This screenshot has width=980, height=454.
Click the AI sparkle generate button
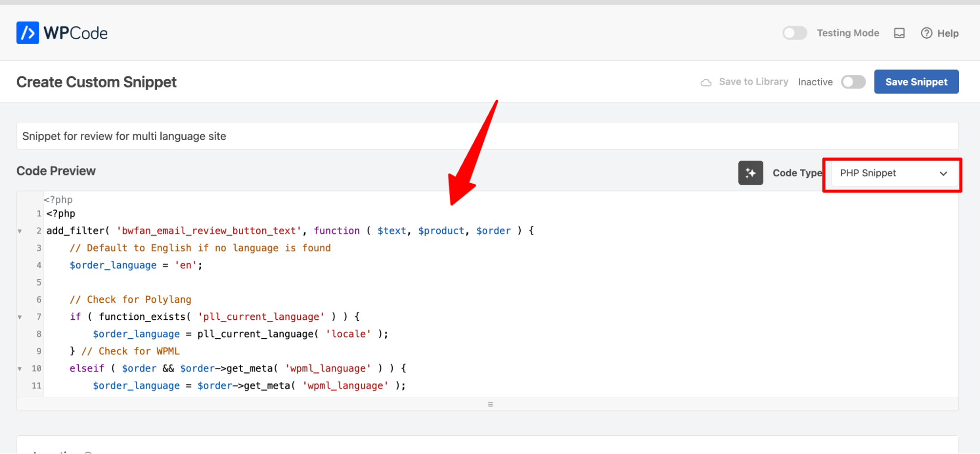(751, 173)
